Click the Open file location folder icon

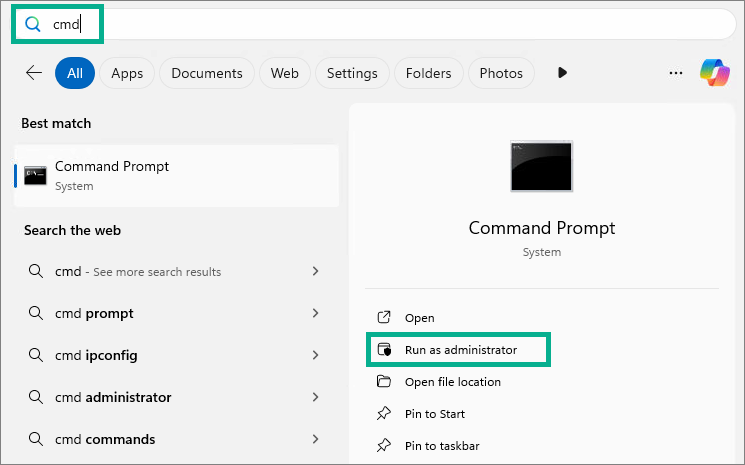[384, 381]
